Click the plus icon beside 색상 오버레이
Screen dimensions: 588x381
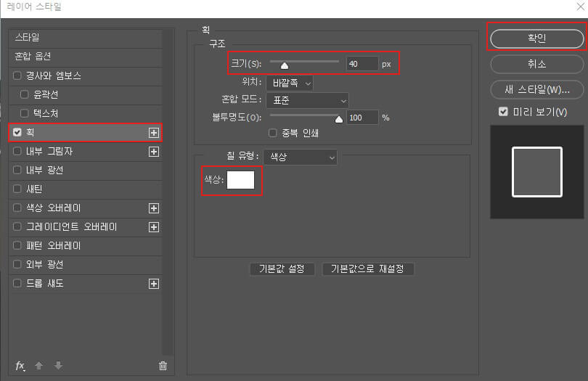pos(154,208)
